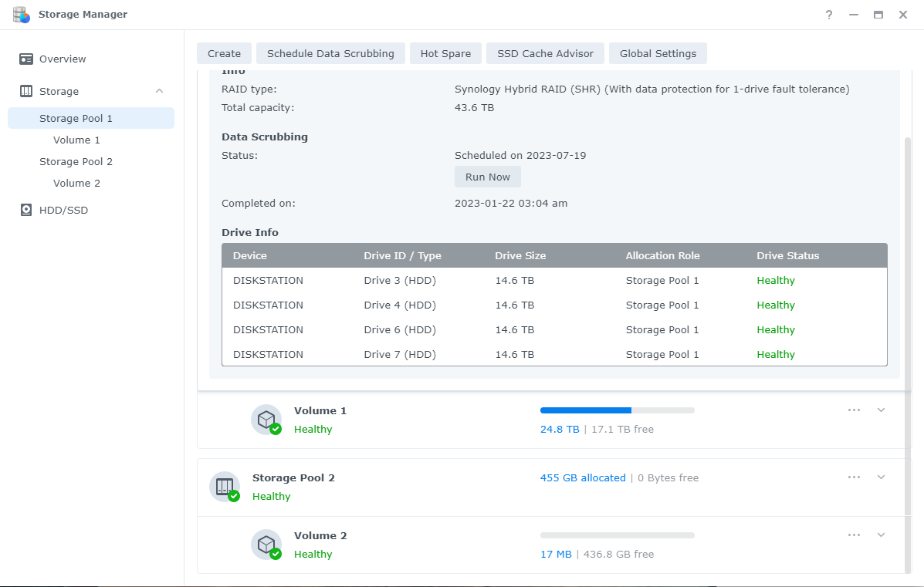Click the HDD/SSD drive icon

click(26, 210)
